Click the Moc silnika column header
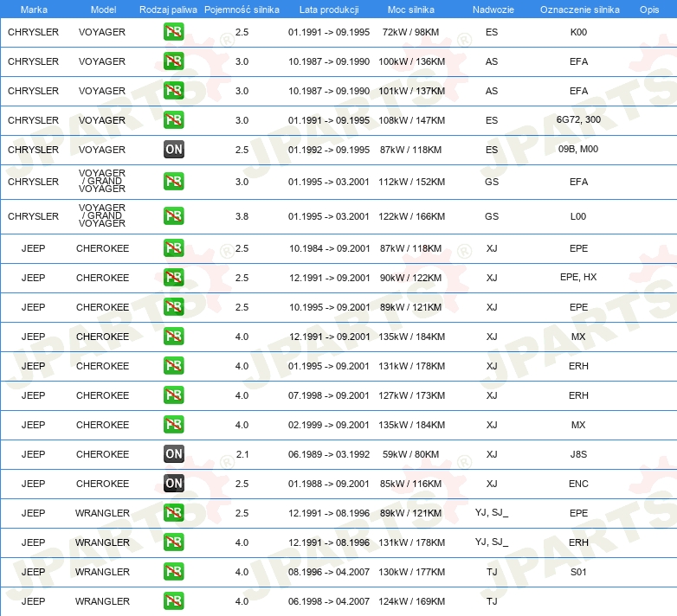677x616 pixels. pyautogui.click(x=412, y=10)
